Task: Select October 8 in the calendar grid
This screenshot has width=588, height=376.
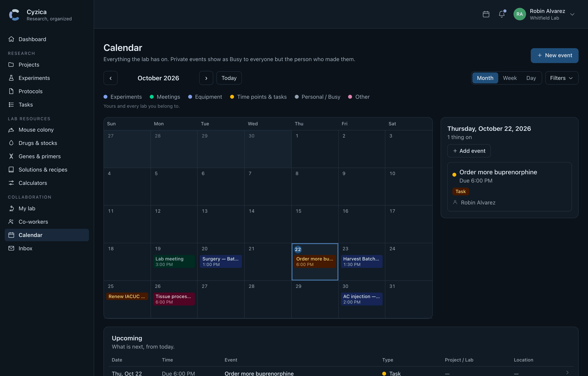Action: pyautogui.click(x=315, y=187)
